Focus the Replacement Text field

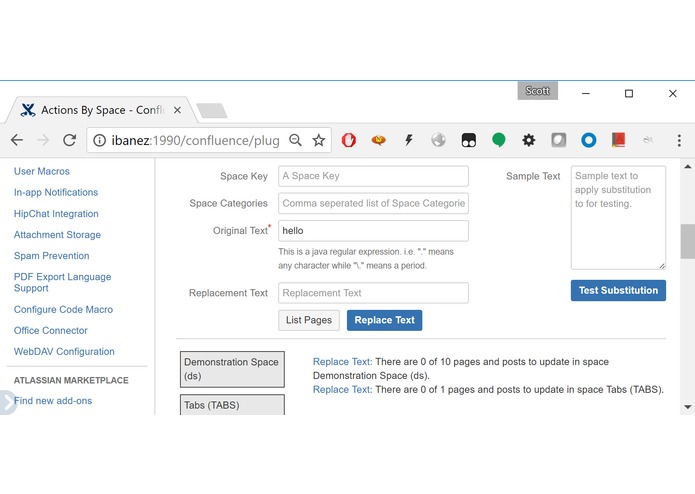[373, 293]
